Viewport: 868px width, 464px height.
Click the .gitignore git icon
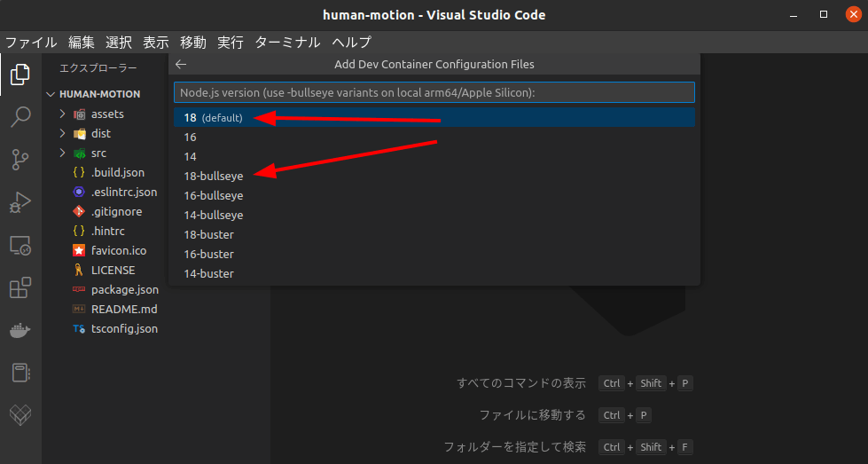point(79,211)
